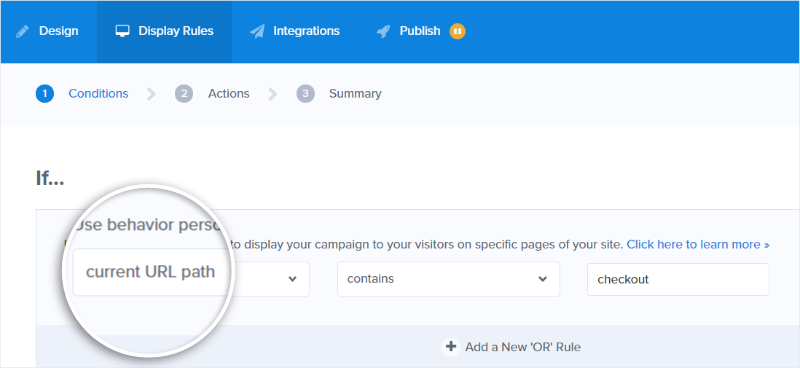The width and height of the screenshot is (800, 368).
Task: Click chevron arrow of contains dropdown
Action: tap(543, 279)
